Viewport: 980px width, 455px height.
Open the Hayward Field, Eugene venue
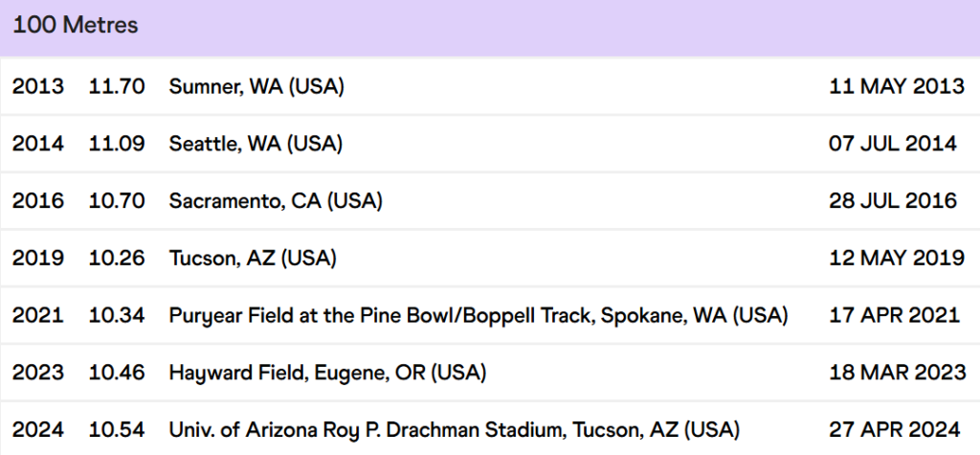coord(327,373)
